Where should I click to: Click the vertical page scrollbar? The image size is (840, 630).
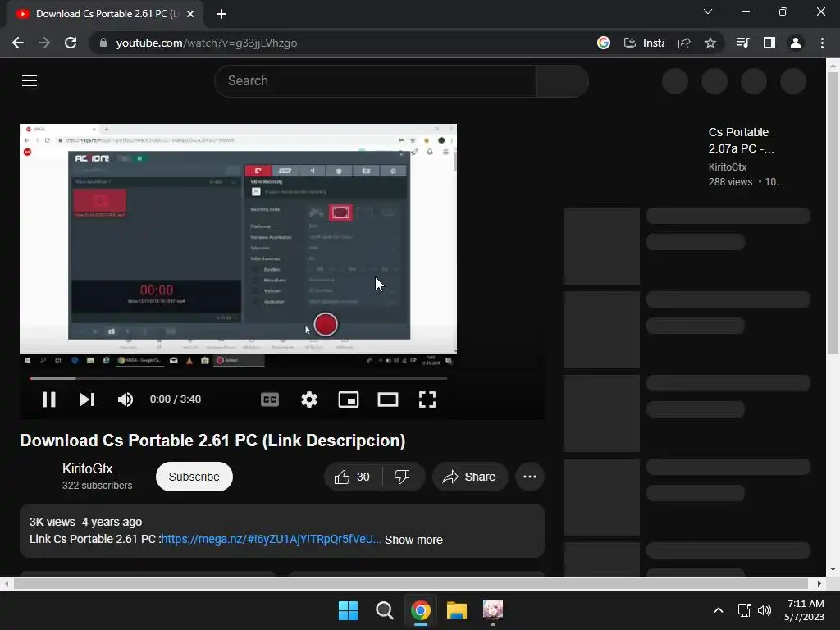tap(833, 212)
